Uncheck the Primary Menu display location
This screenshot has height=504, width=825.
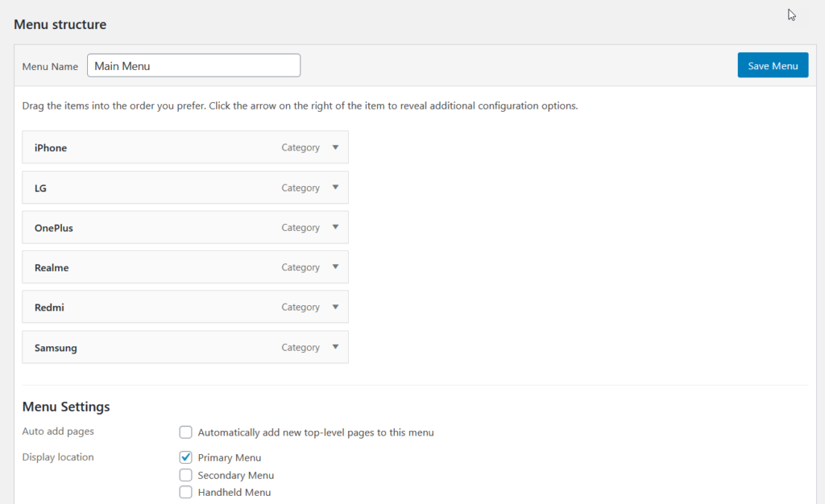coord(186,457)
